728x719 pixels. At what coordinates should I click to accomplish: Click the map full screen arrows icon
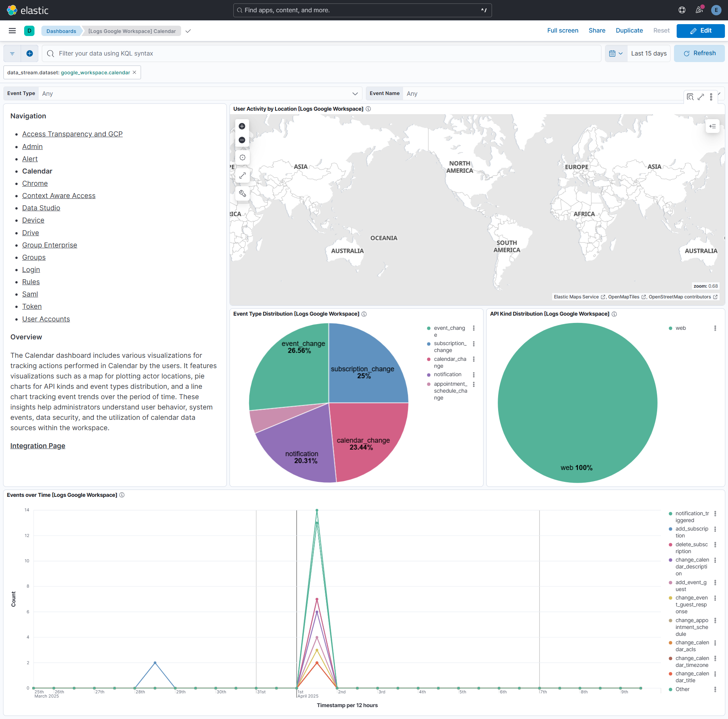click(242, 175)
